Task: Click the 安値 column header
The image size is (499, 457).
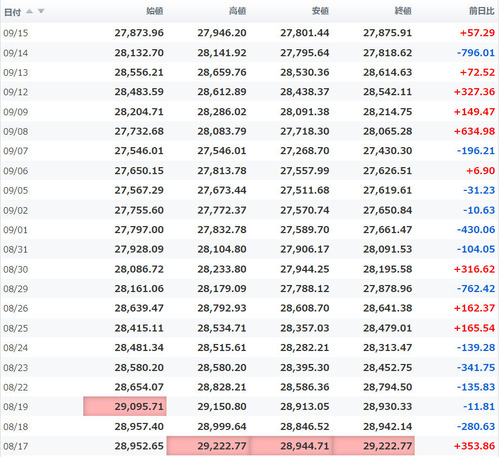Action: [320, 11]
